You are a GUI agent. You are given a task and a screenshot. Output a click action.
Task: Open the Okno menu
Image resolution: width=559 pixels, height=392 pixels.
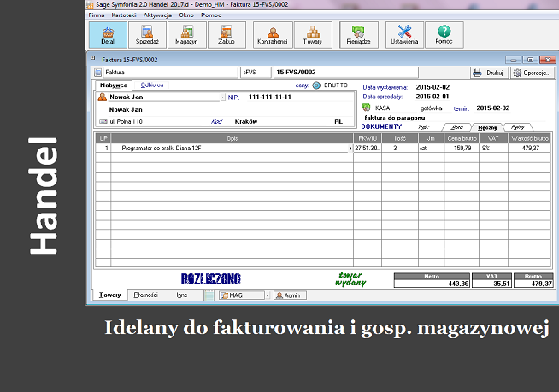tap(186, 15)
